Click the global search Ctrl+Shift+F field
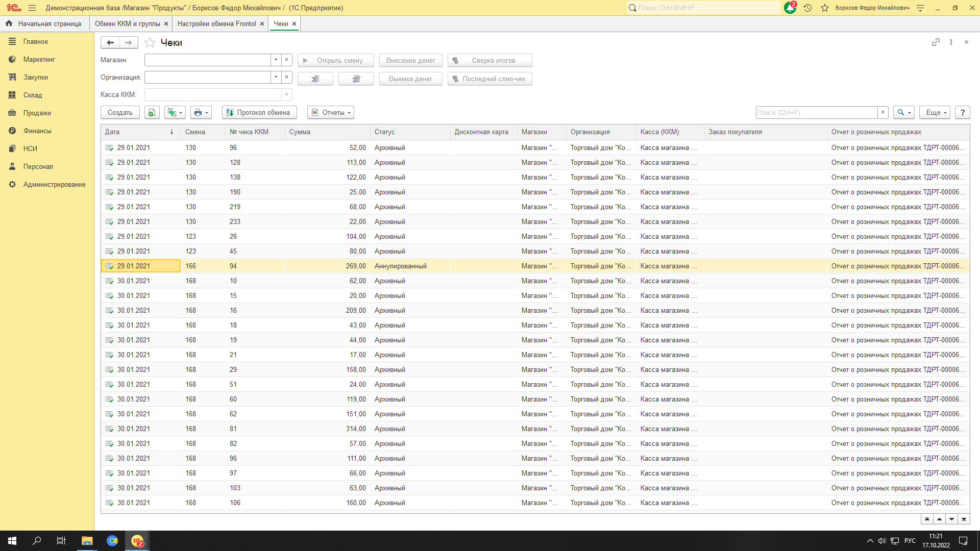This screenshot has width=980, height=551. pos(703,8)
